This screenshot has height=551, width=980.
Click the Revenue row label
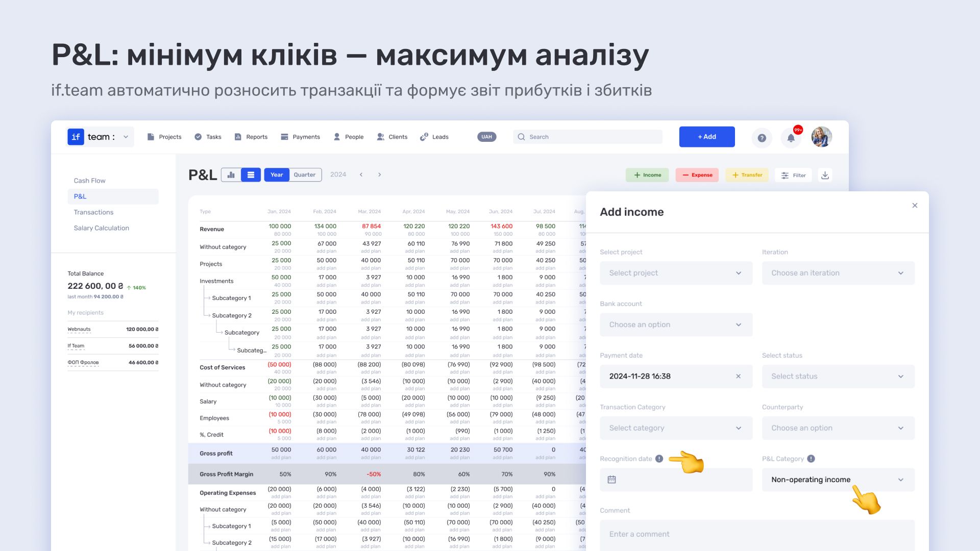(212, 229)
